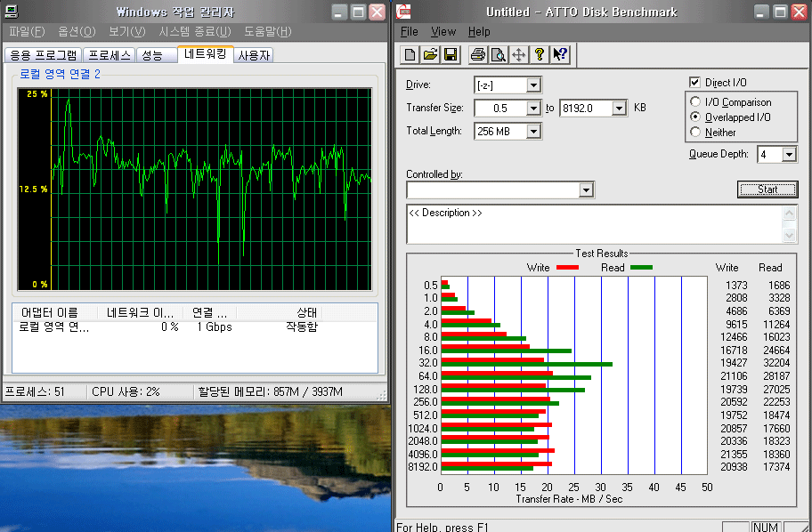
Task: Click the red Write legend swatch
Action: pyautogui.click(x=567, y=268)
